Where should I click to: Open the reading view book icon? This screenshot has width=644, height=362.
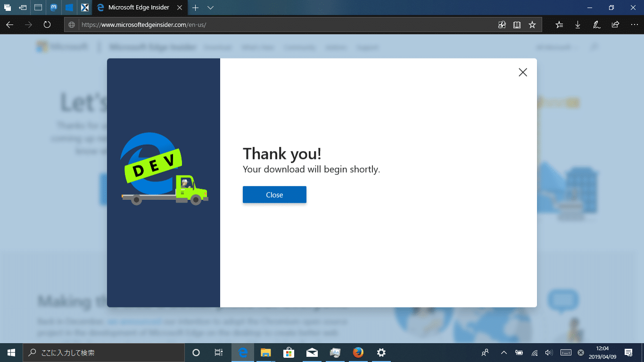pos(517,25)
